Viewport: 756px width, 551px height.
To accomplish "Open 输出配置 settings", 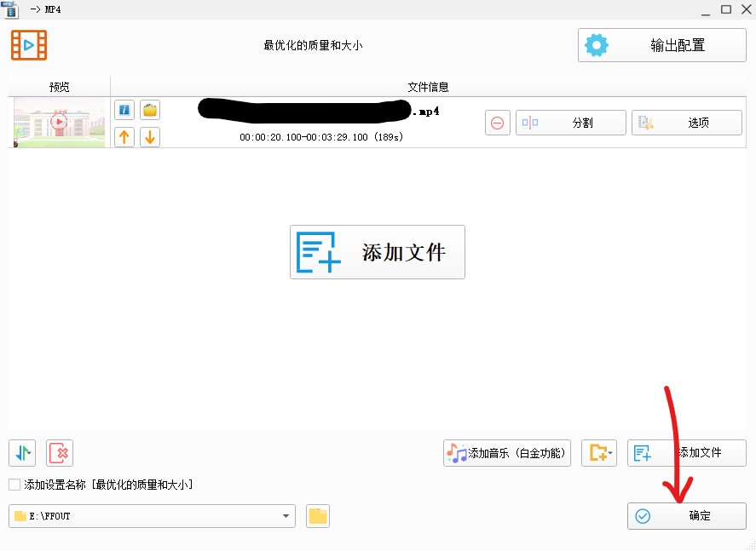I will pos(661,45).
